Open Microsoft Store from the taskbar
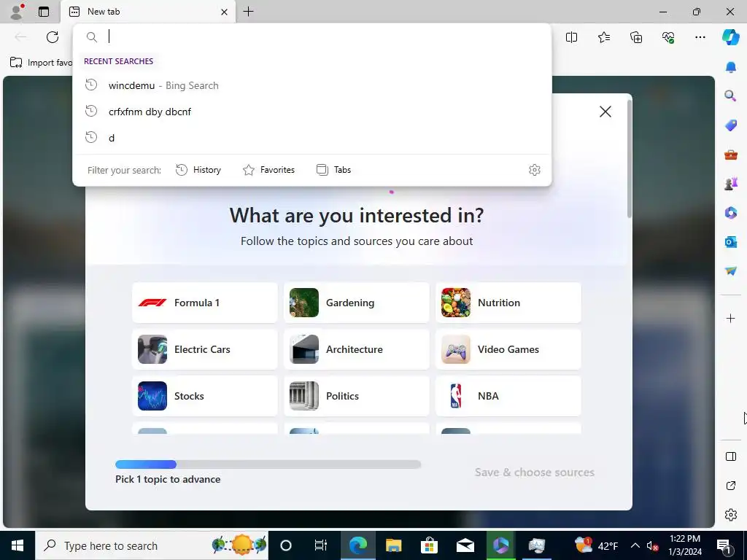The height and width of the screenshot is (560, 747). (429, 545)
